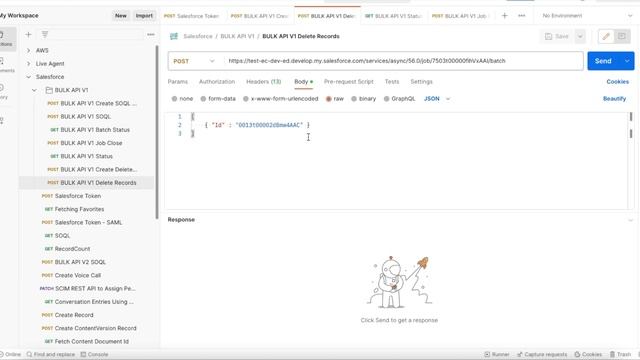640x360 pixels.
Task: Click the edit pencil icon
Action: coord(606,36)
